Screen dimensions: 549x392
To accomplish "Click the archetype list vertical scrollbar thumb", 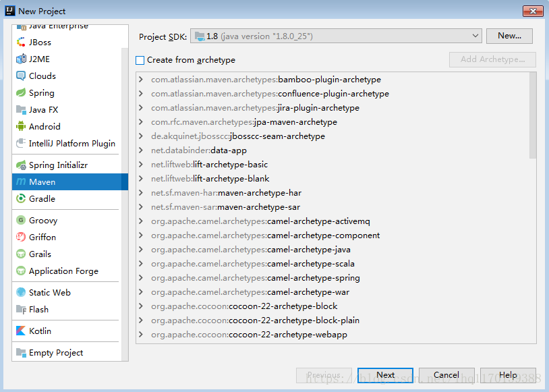I will click(533, 115).
